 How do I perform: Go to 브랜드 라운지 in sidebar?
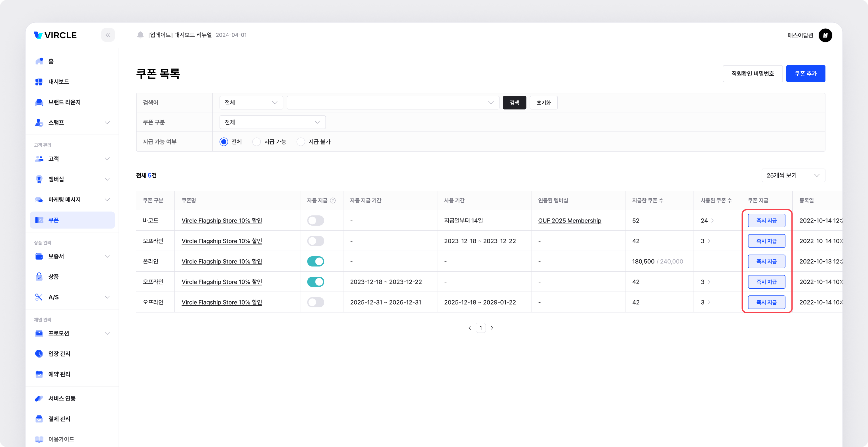(64, 102)
